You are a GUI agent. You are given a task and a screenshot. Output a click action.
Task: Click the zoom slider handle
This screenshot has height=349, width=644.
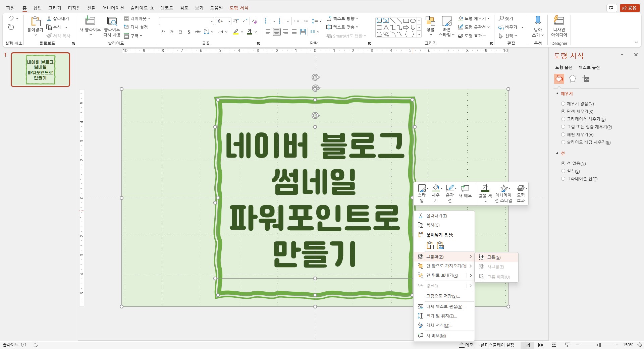point(600,345)
